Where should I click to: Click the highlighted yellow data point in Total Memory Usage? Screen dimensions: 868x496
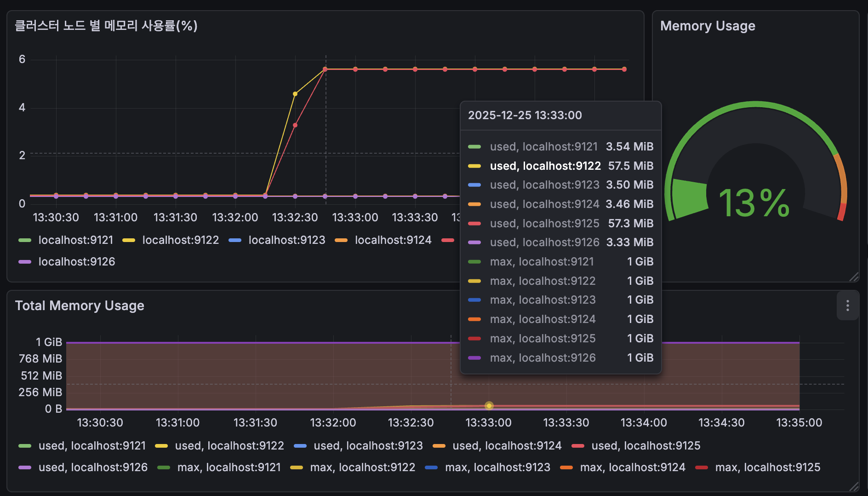click(x=489, y=406)
